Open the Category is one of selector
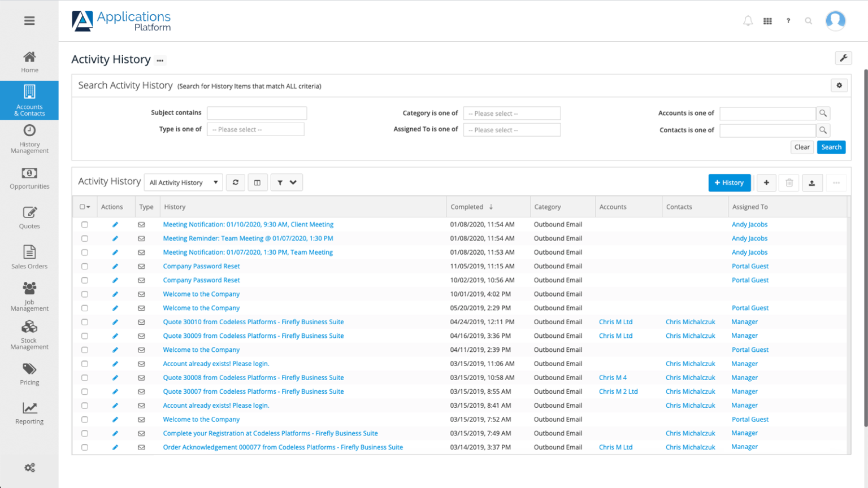 (x=511, y=113)
